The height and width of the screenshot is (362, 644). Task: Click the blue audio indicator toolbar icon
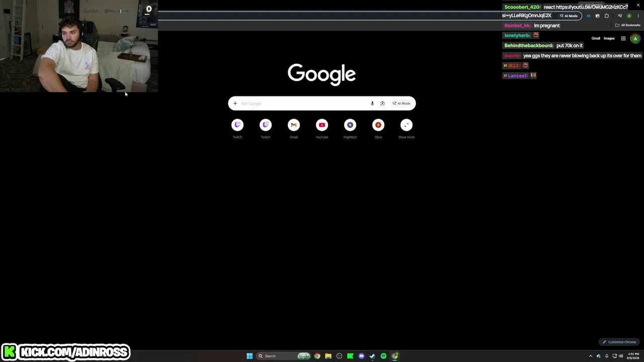point(589,16)
